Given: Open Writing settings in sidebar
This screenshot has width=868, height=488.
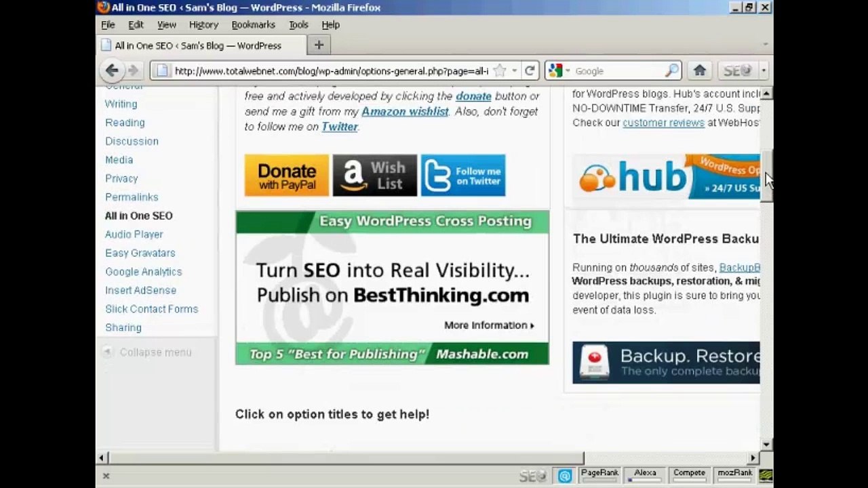Looking at the screenshot, I should [121, 104].
